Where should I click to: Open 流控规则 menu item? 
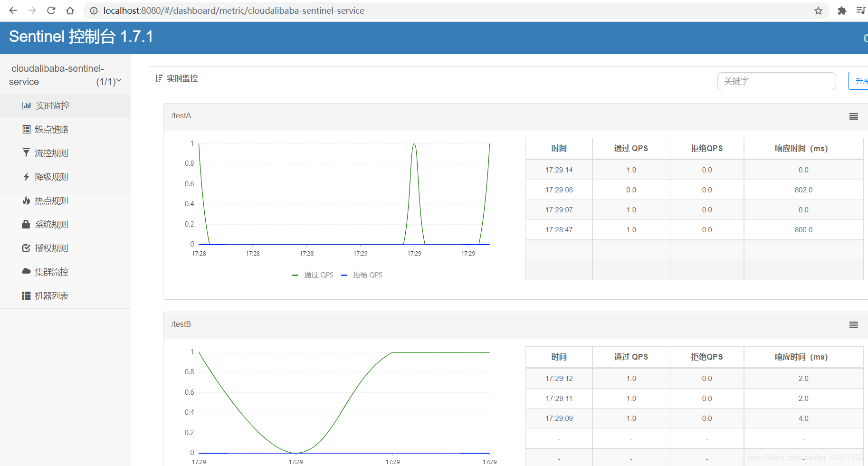[65, 153]
